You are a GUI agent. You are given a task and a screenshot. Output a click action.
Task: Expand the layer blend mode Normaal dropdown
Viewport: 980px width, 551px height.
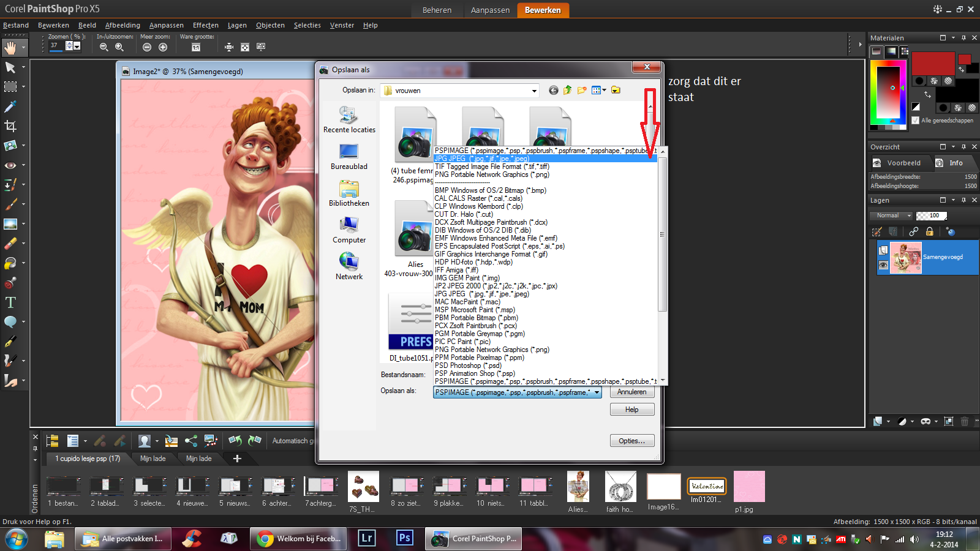pyautogui.click(x=909, y=216)
